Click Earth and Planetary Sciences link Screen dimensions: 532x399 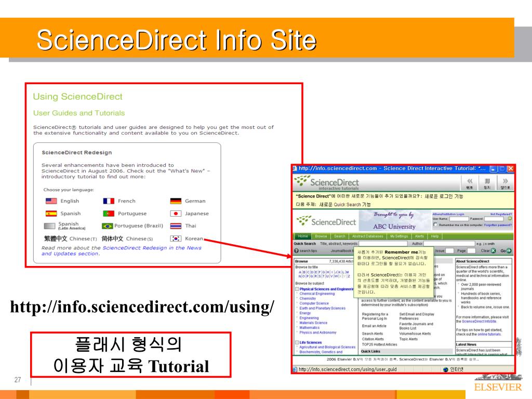click(322, 309)
